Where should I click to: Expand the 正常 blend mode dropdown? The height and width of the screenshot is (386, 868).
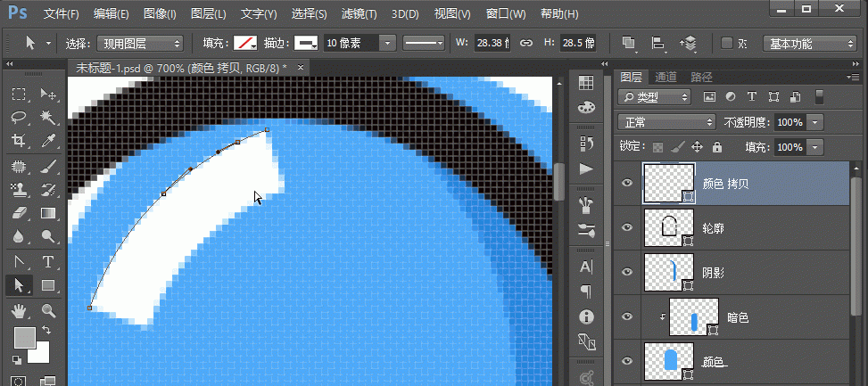point(667,121)
